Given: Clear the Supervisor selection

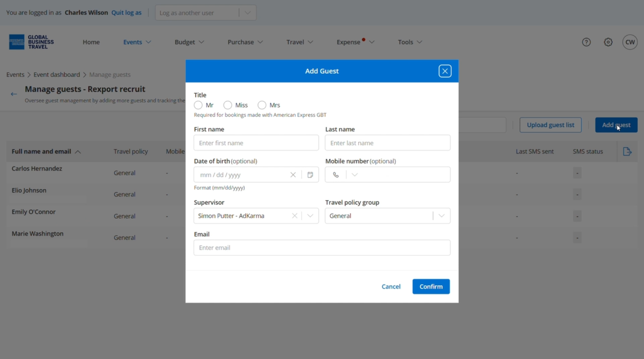Looking at the screenshot, I should [294, 216].
